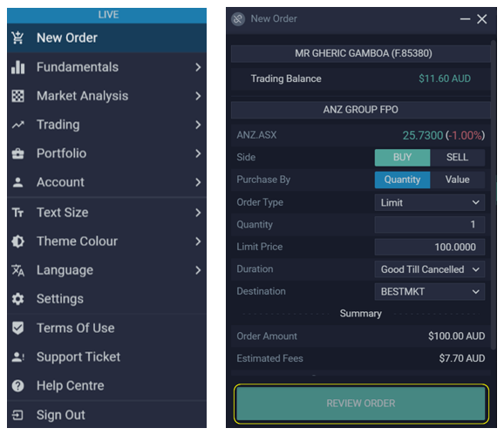Open Settings via the gear icon
This screenshot has height=435, width=504.
pos(17,299)
